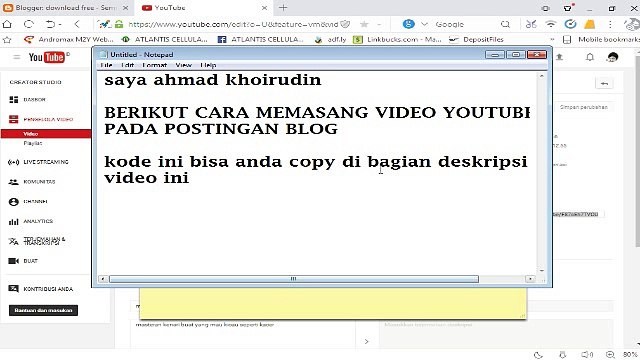The width and height of the screenshot is (640, 360).
Task: Click the magnifier search icon
Action: pos(505,24)
